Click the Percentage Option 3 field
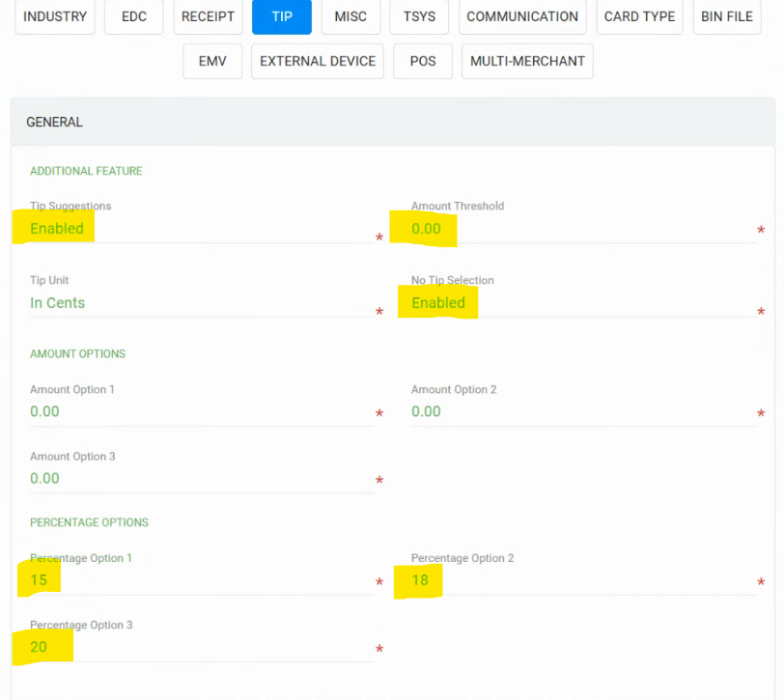Image resolution: width=784 pixels, height=700 pixels. coord(202,648)
